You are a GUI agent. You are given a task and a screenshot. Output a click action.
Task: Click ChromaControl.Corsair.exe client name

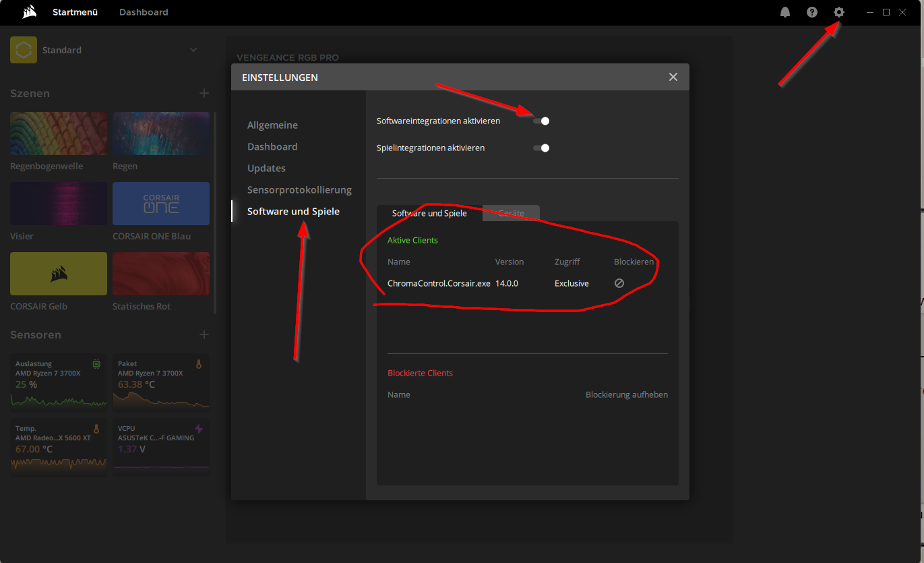coord(439,283)
